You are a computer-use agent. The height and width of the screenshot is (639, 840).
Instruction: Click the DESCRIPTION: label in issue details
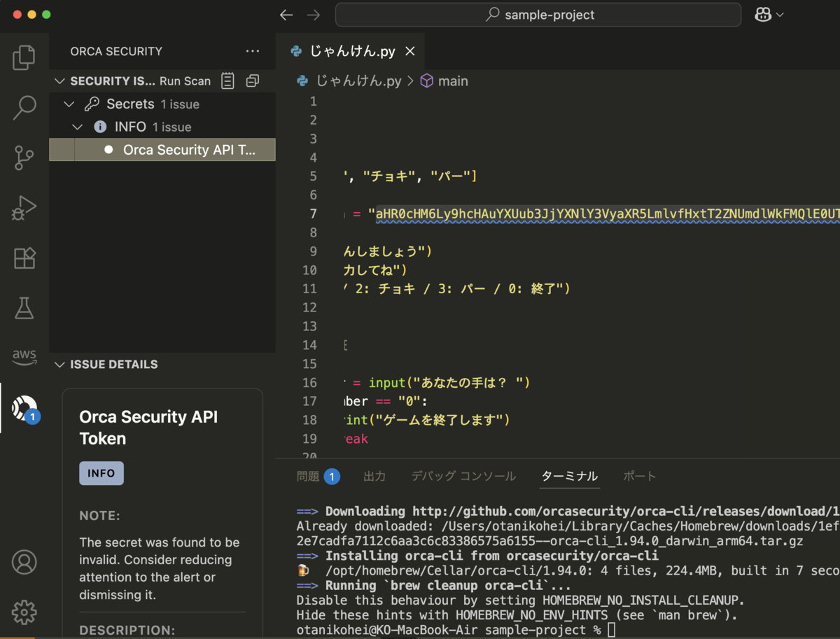pos(127,630)
